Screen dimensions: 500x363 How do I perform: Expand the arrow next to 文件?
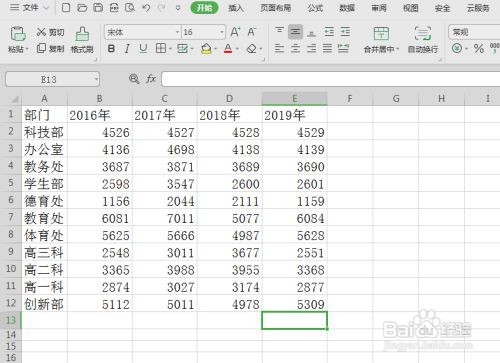(x=46, y=8)
